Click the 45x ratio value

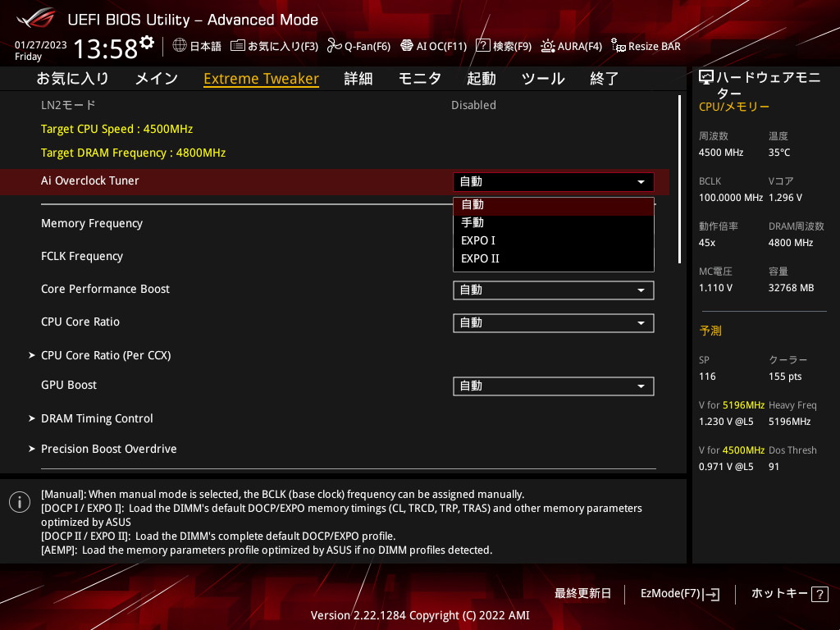(707, 243)
